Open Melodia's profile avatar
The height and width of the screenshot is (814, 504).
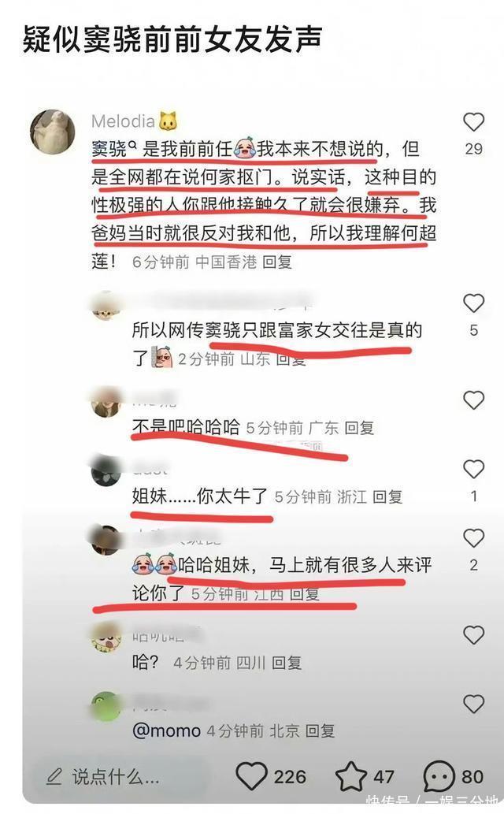(52, 132)
